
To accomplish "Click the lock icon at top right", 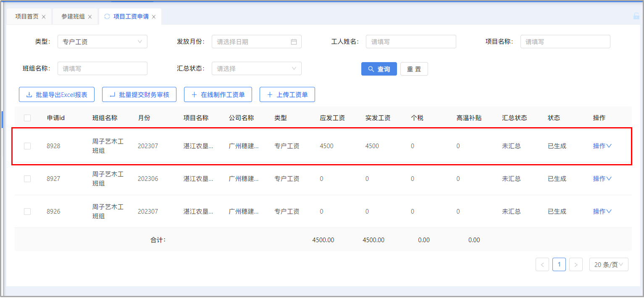I will click(636, 16).
